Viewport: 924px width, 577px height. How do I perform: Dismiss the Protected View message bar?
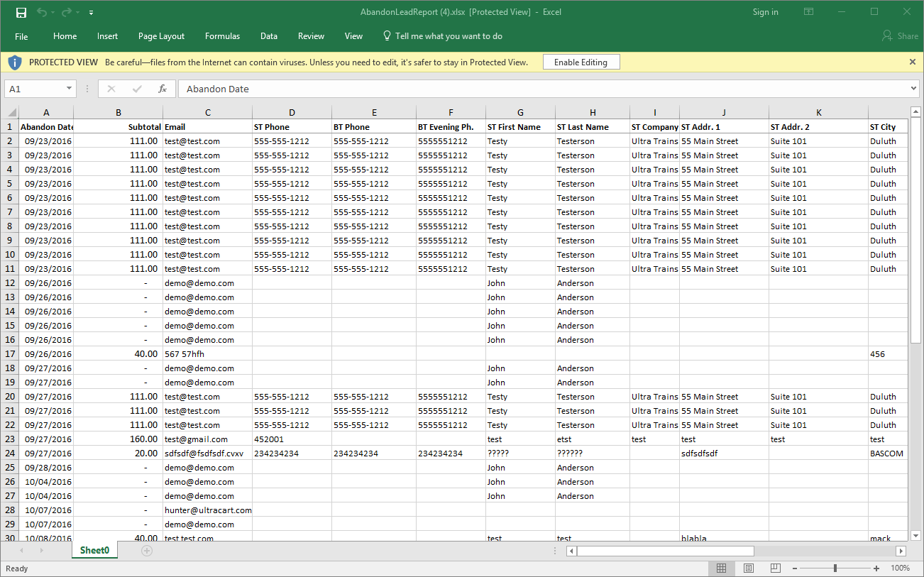tap(913, 62)
